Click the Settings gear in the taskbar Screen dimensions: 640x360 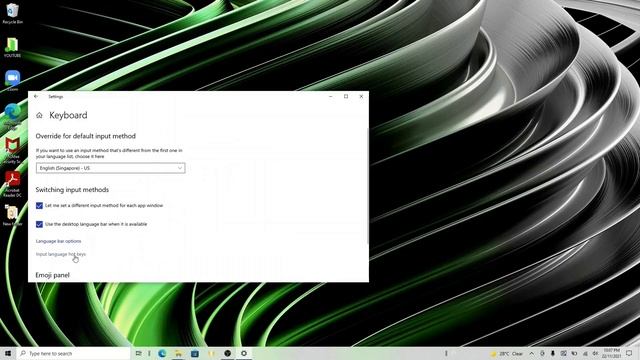pos(244,353)
